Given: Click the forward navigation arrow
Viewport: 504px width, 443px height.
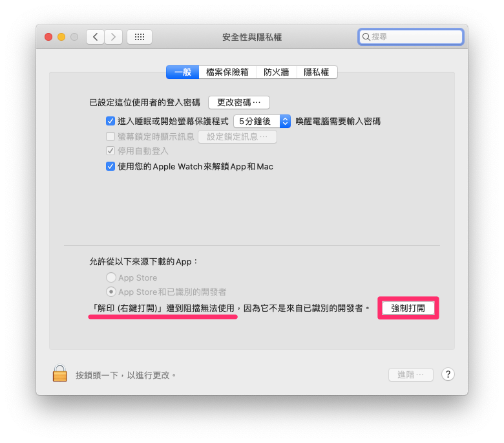Looking at the screenshot, I should click(113, 37).
